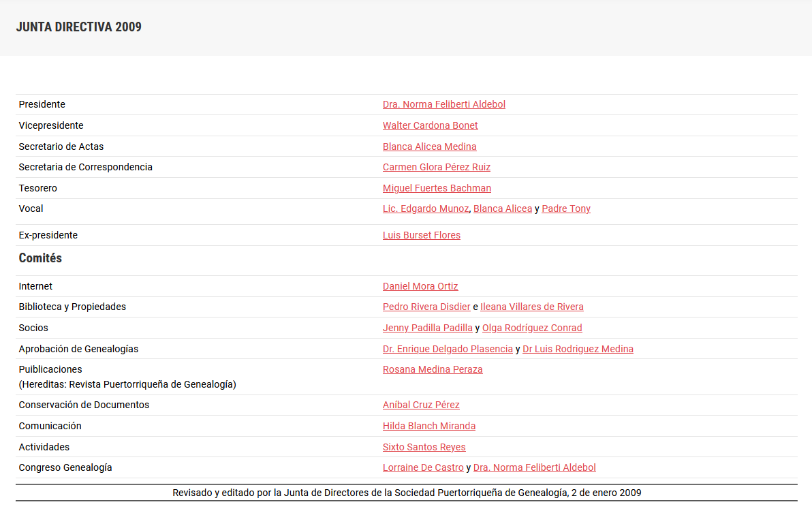812x511 pixels.
Task: Open Dra. Norma Feliberti Aldebol link beside Presidente
Action: [x=443, y=104]
